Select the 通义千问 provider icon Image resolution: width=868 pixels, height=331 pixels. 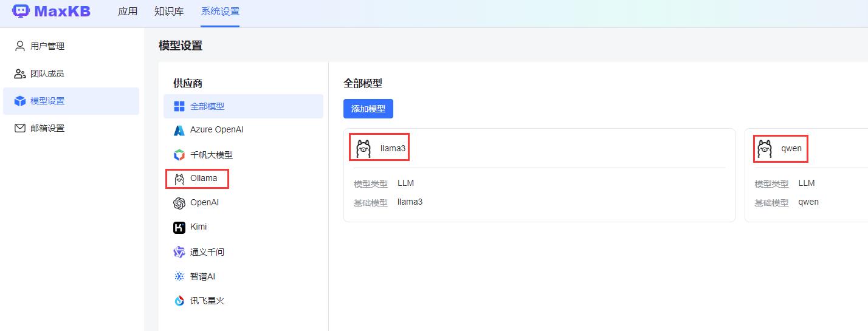point(179,252)
